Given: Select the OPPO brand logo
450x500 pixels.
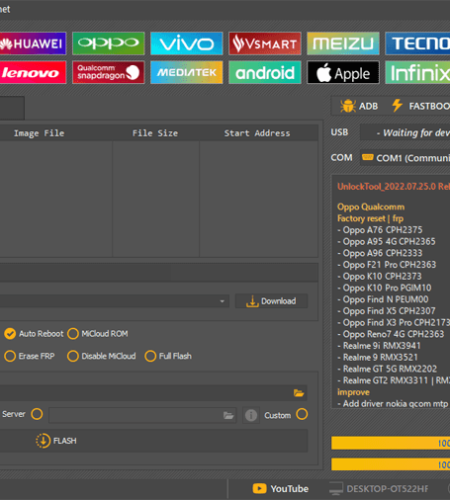Looking at the screenshot, I should pos(108,43).
